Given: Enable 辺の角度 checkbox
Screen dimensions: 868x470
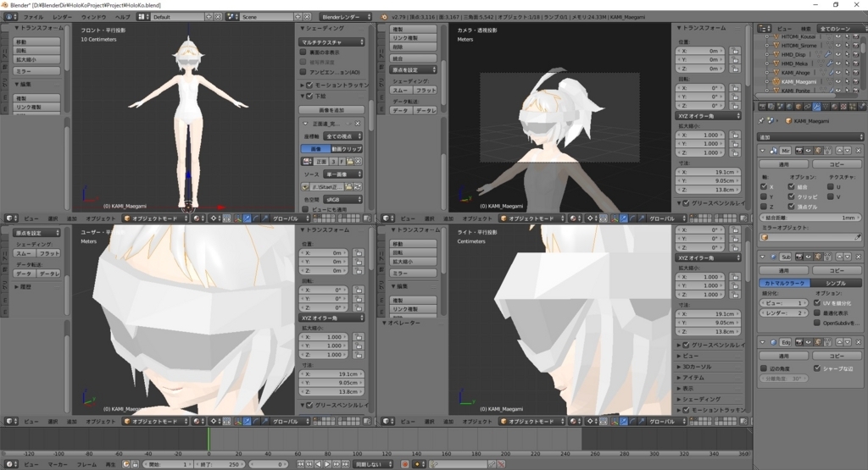Looking at the screenshot, I should click(x=764, y=368).
